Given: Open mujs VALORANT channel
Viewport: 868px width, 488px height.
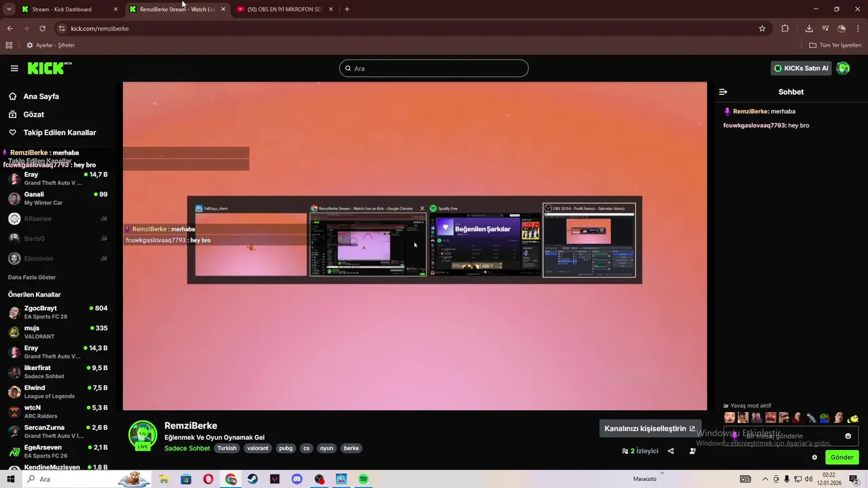Looking at the screenshot, I should 58,332.
